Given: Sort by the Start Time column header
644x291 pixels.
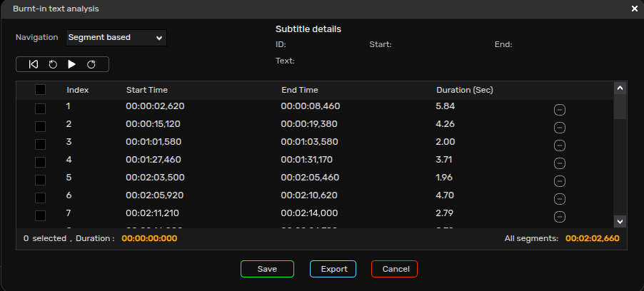Looking at the screenshot, I should (146, 90).
